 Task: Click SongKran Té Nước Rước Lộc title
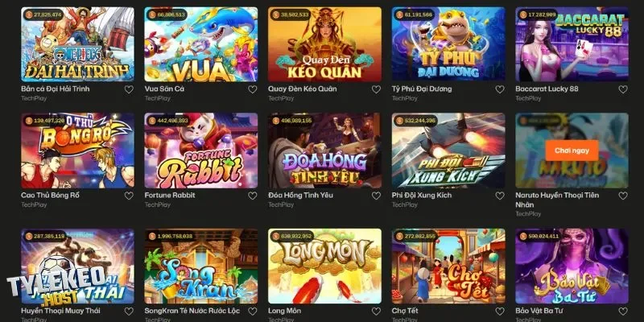(x=192, y=311)
